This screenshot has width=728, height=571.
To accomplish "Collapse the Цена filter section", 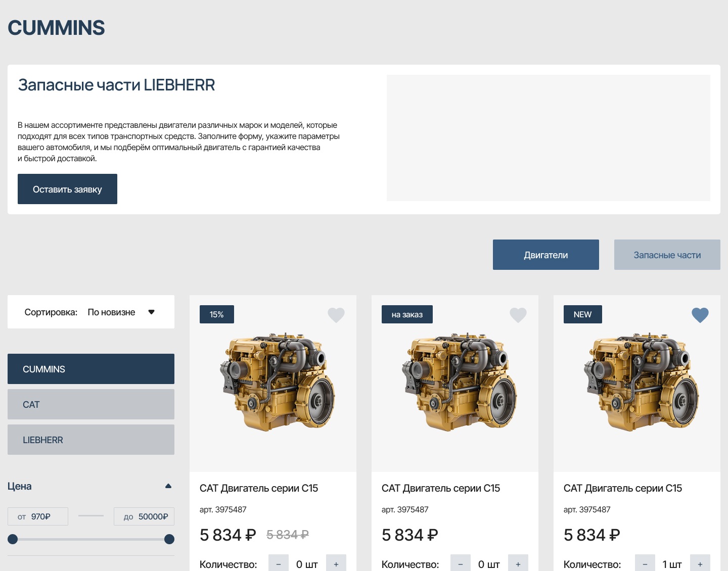I will 168,486.
